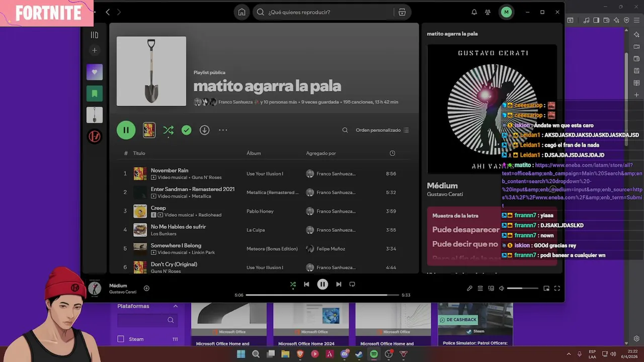The image size is (644, 362).
Task: Toggle shuffle in the playlist header
Action: point(168,130)
